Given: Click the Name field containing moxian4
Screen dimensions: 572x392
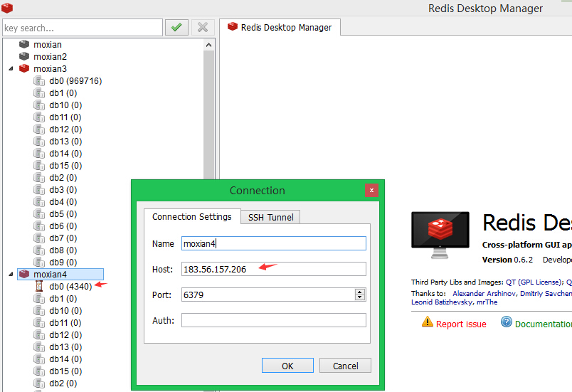Looking at the screenshot, I should click(x=274, y=243).
